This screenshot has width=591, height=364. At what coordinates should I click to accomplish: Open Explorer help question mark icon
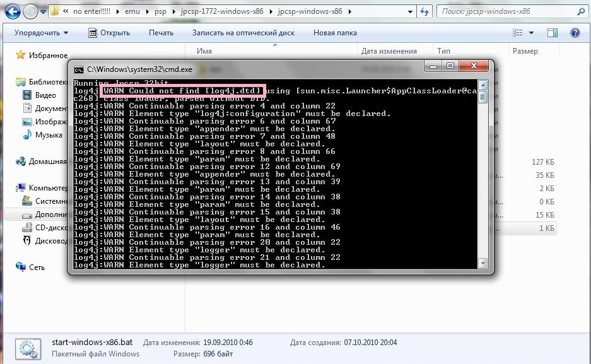[x=575, y=33]
